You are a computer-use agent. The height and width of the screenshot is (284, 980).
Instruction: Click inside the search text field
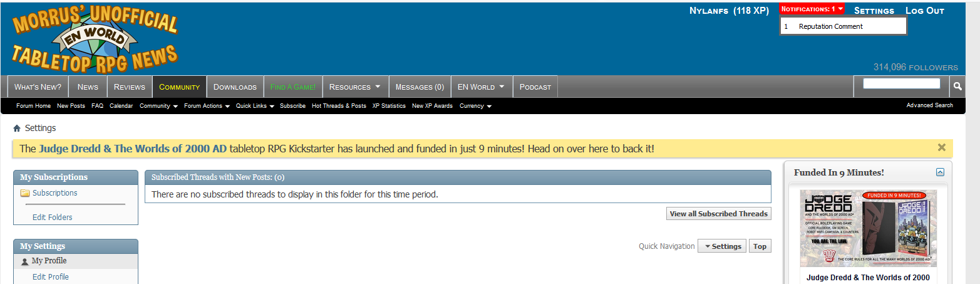[x=901, y=83]
